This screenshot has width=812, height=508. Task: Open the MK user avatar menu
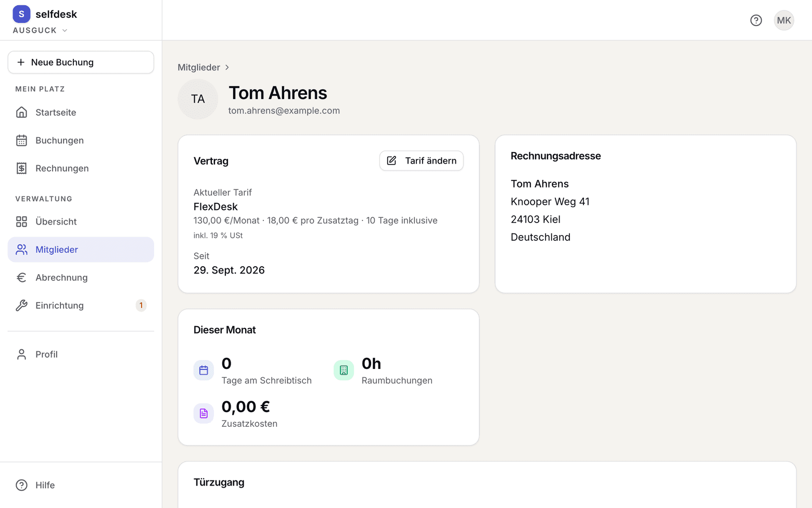pos(784,20)
